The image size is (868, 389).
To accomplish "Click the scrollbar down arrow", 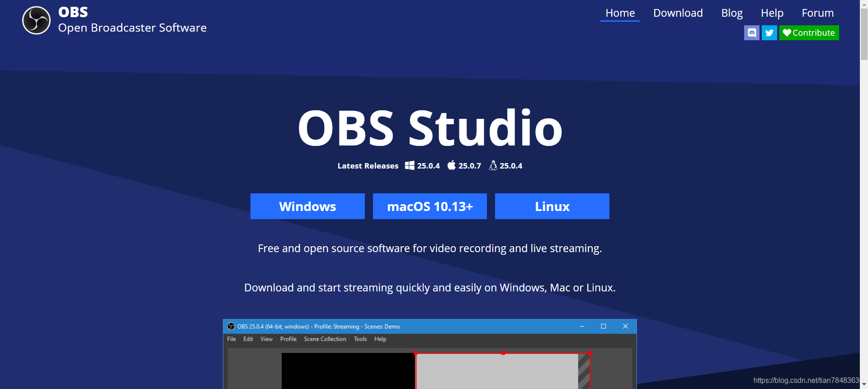I will click(864, 384).
